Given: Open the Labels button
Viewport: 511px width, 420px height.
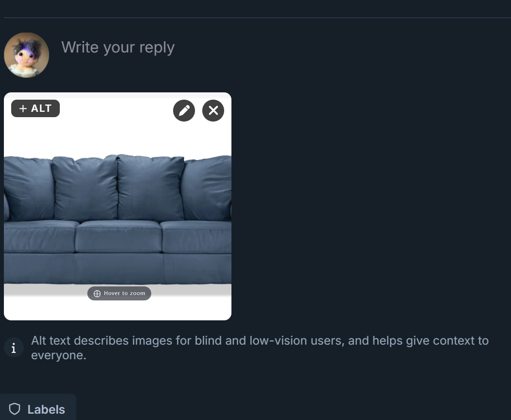Looking at the screenshot, I should [38, 409].
